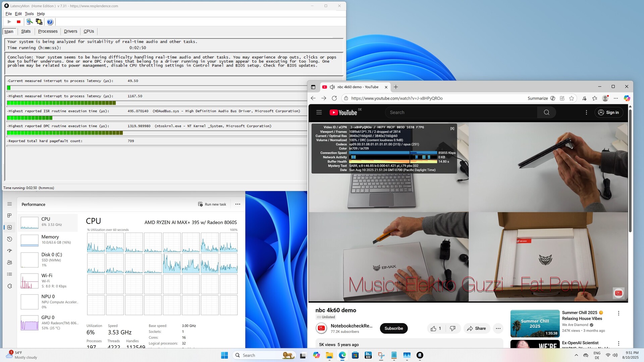This screenshot has height=362, width=644.
Task: Stop the LatencyMon monitor with red square
Action: coord(19,22)
